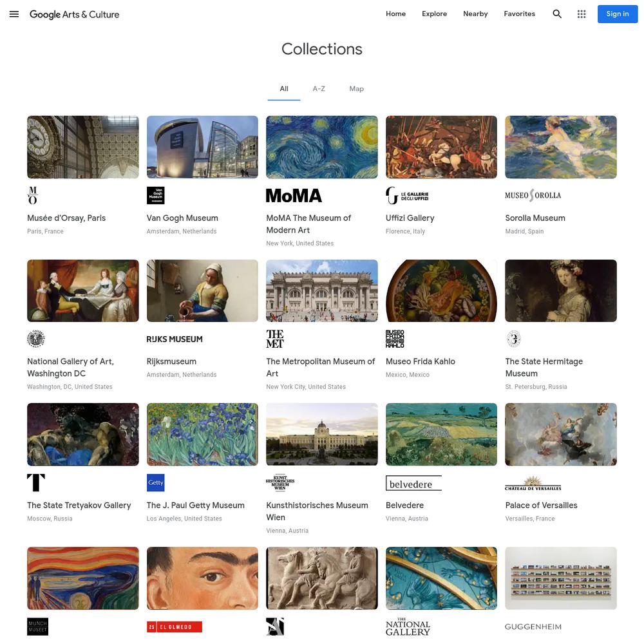Open The Metropolitan Museum of Art link
This screenshot has height=644, width=644.
pyautogui.click(x=320, y=368)
